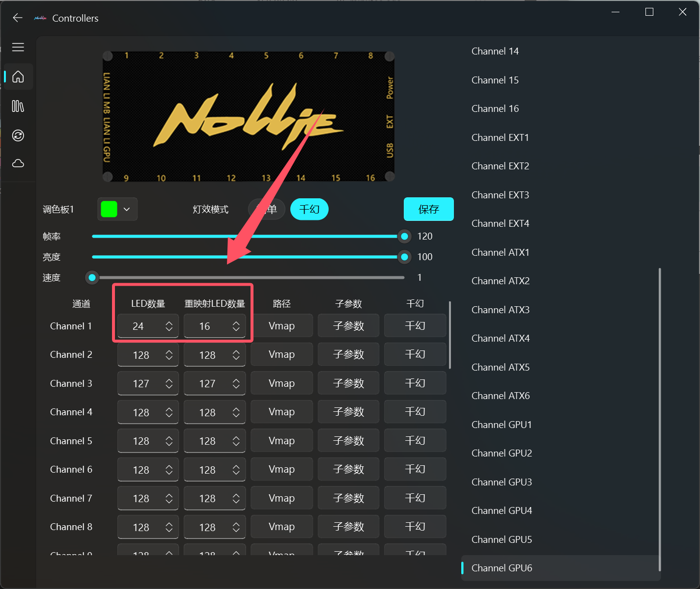Adjust Channel 3 LED count stepper arrows
This screenshot has width=700, height=589.
coord(169,383)
